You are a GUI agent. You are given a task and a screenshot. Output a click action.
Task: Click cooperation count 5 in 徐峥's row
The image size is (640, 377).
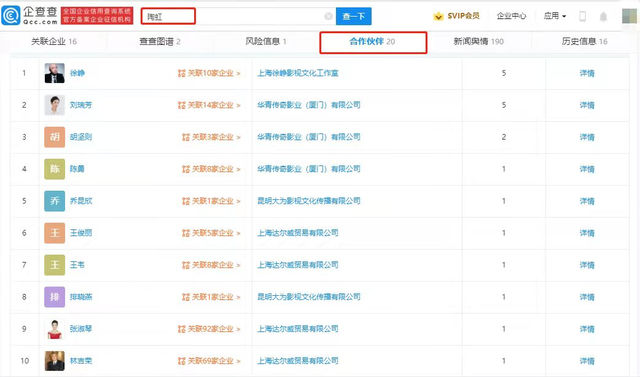point(504,73)
